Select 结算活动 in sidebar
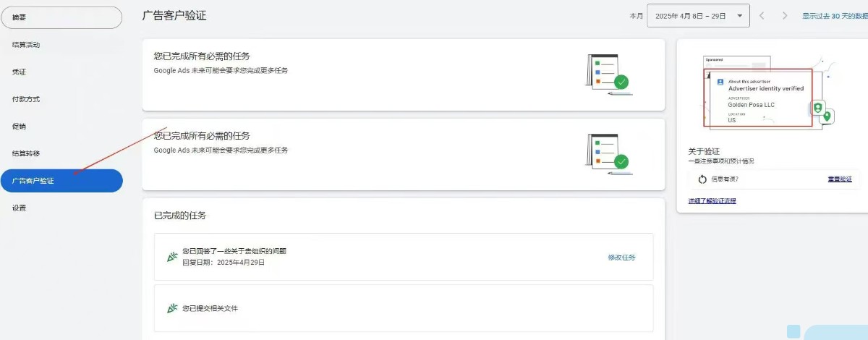Image resolution: width=868 pixels, height=340 pixels. (x=26, y=45)
